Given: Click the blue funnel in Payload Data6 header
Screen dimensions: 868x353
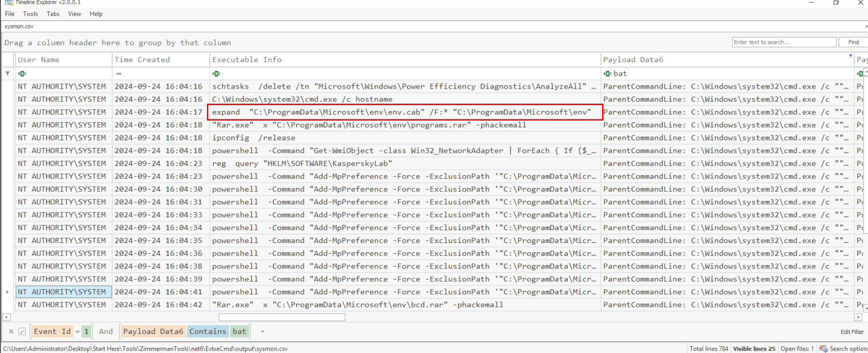Looking at the screenshot, I should click(x=850, y=56).
